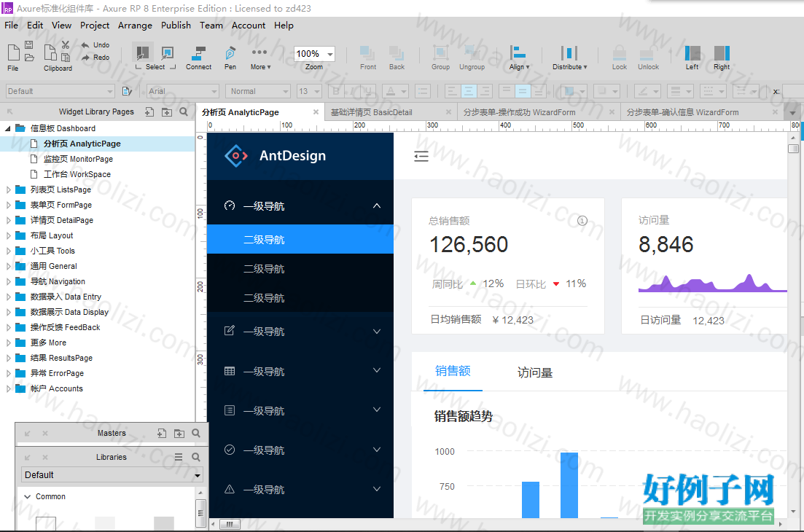
Task: Expand the 表单页 FormPage folder
Action: click(x=8, y=205)
